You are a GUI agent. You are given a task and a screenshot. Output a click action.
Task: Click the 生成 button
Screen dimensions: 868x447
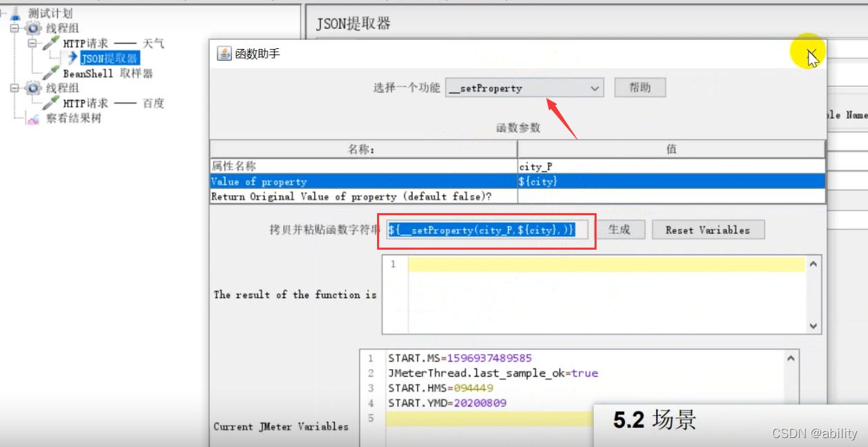619,230
